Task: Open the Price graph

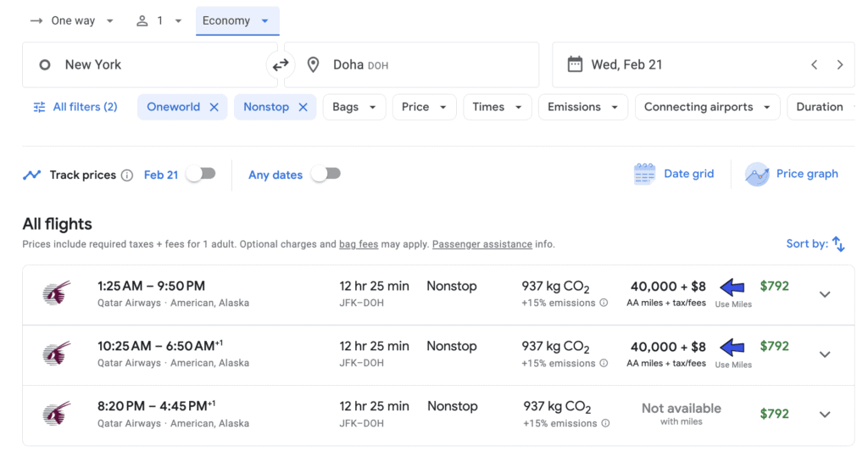Action: pyautogui.click(x=792, y=174)
